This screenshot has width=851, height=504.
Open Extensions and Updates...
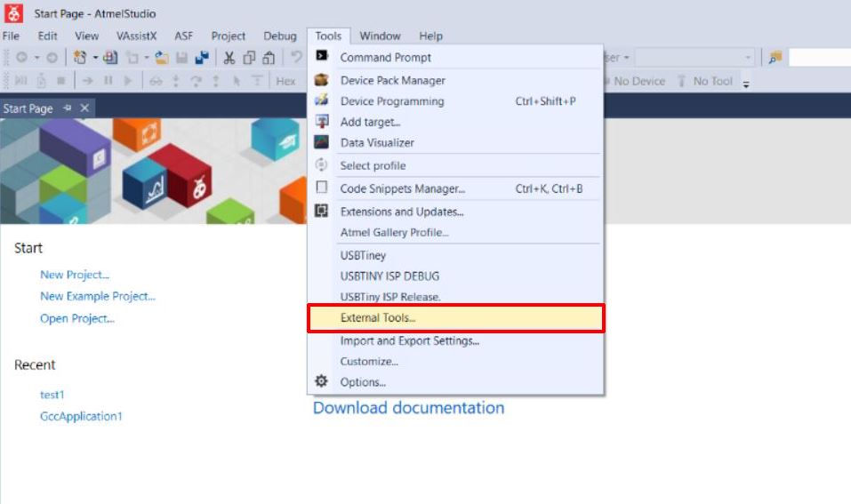pyautogui.click(x=455, y=212)
